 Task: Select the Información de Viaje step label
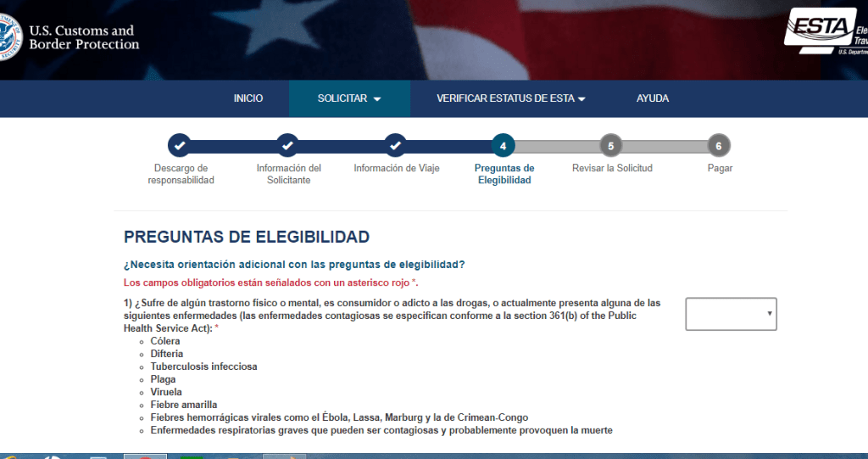[x=397, y=168]
